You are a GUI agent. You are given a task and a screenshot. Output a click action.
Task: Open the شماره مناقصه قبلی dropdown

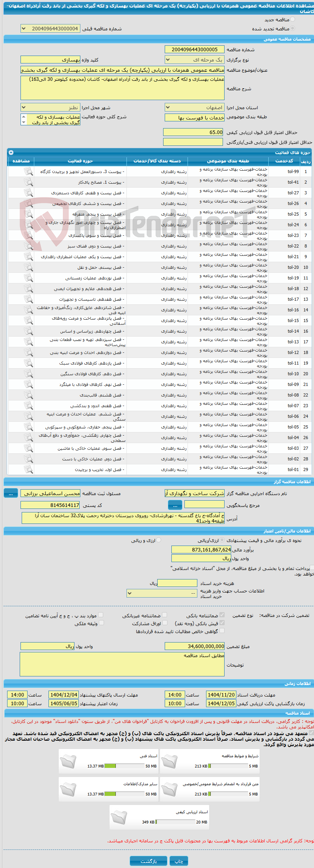click(x=50, y=29)
